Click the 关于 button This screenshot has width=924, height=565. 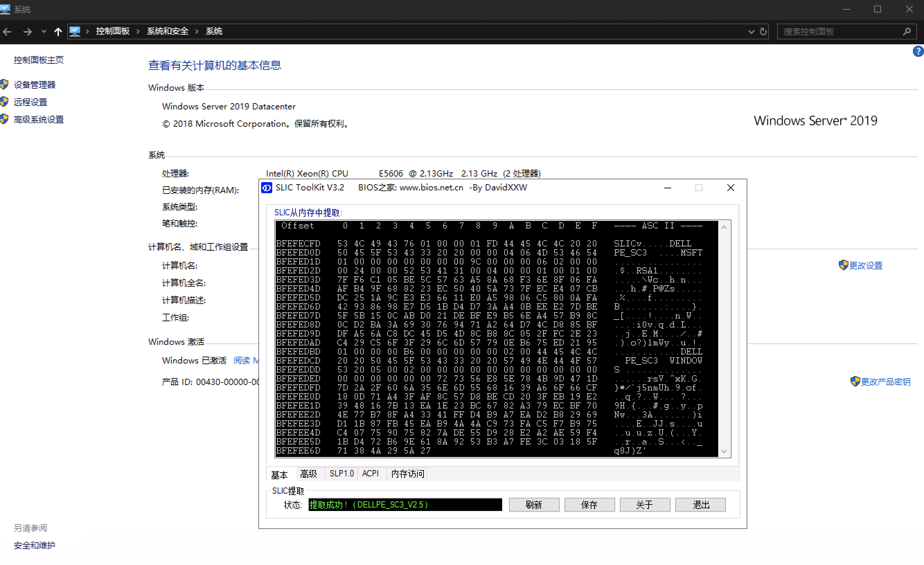645,505
